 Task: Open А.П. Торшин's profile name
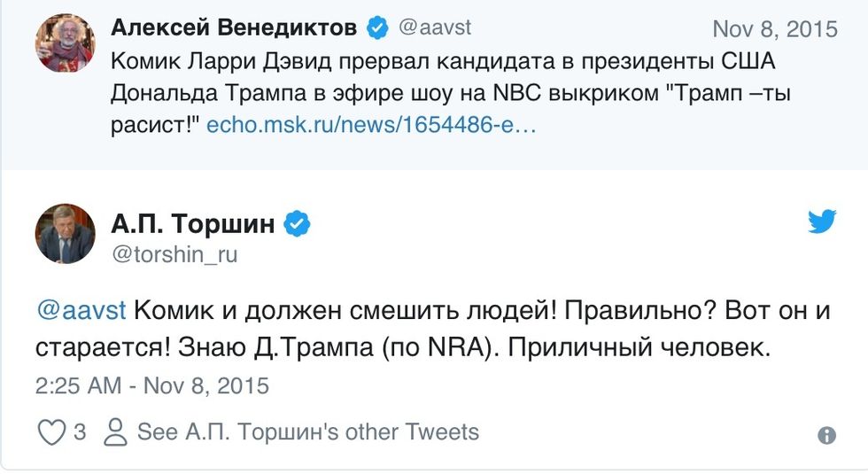[x=193, y=224]
